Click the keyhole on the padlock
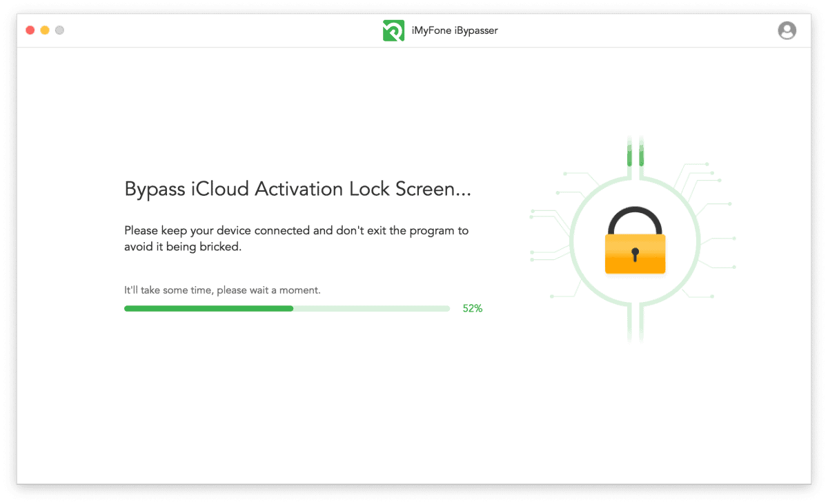Viewport: 828px width, 504px height. tap(635, 254)
